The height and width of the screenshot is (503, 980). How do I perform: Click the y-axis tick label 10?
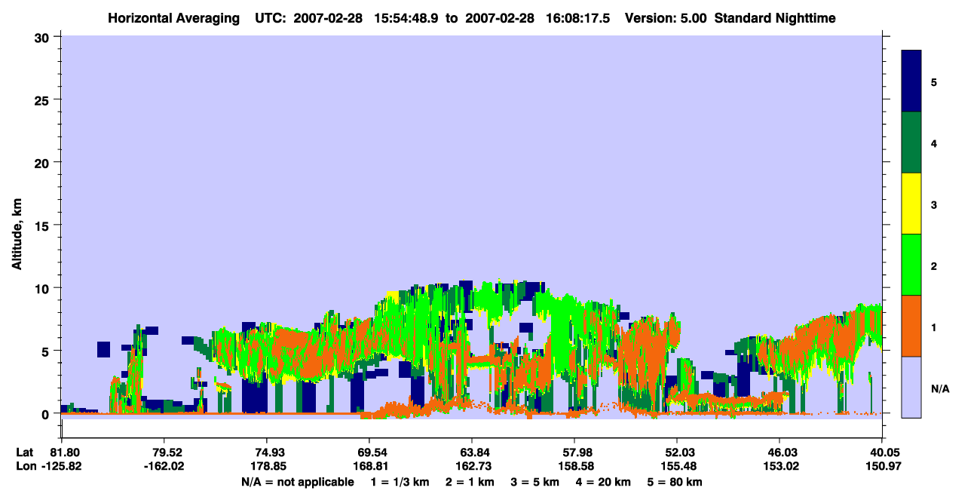[x=44, y=288]
